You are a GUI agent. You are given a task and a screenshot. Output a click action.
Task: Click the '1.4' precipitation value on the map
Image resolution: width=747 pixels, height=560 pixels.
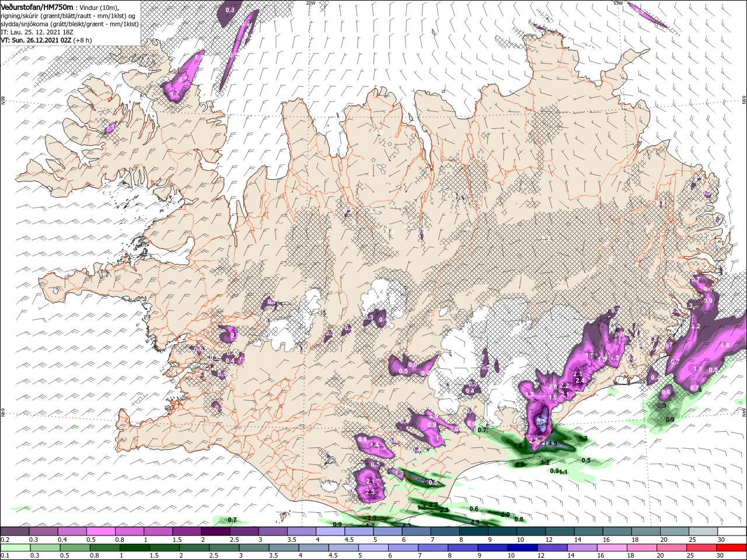(x=375, y=445)
